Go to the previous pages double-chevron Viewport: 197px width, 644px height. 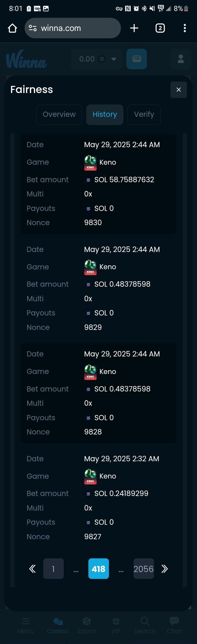pos(32,569)
